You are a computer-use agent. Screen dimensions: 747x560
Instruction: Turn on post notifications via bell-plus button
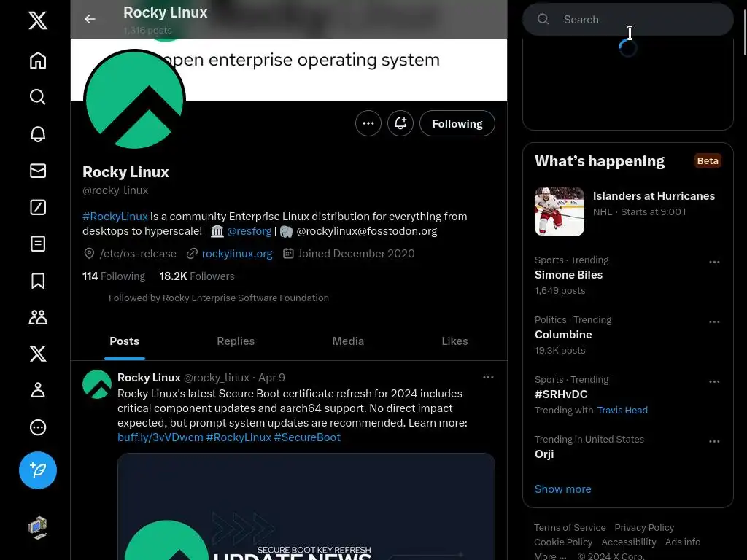coord(400,123)
